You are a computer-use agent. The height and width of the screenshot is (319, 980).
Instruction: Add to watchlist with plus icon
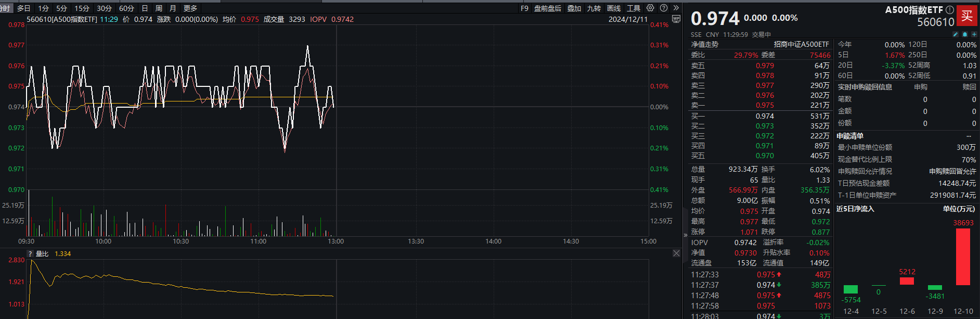974,34
